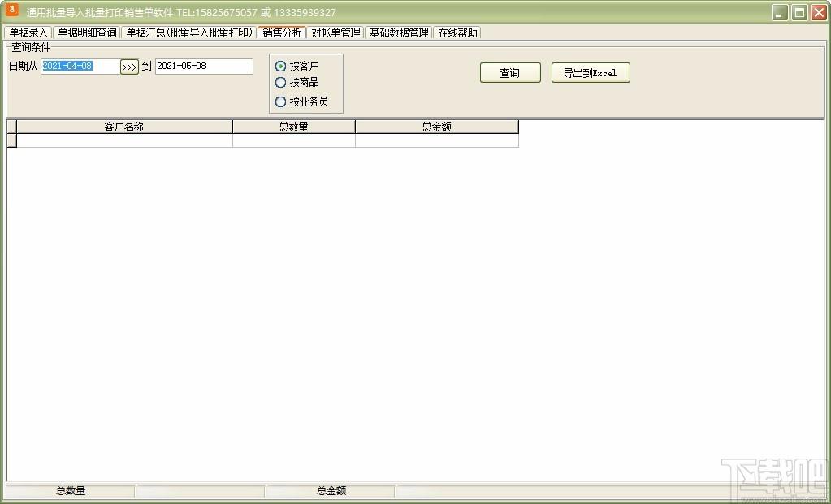
Task: Click the 导出到Excel button
Action: pos(591,73)
